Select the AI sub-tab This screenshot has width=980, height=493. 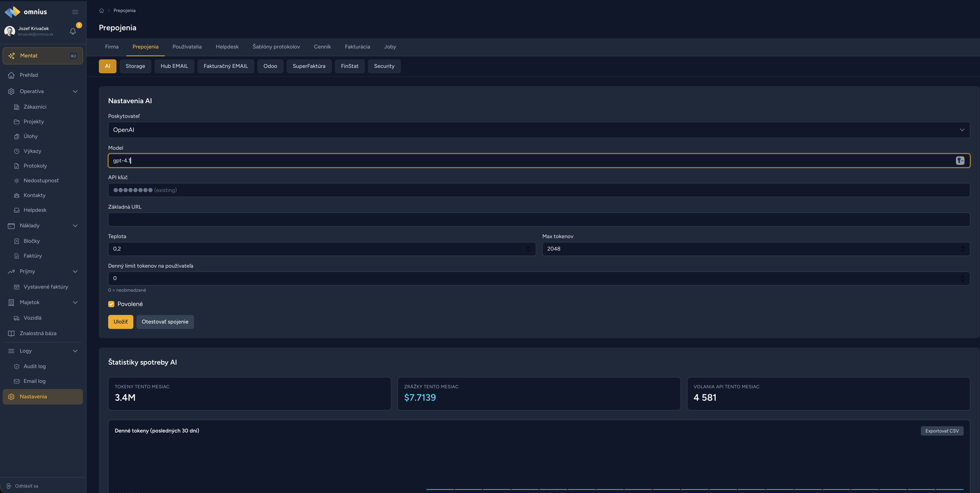108,66
